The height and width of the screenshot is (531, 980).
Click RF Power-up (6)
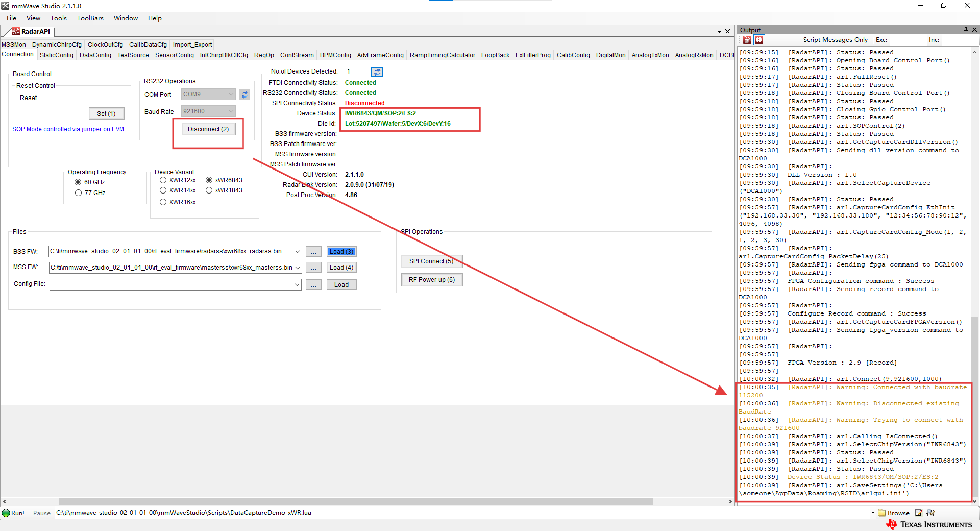[431, 280]
